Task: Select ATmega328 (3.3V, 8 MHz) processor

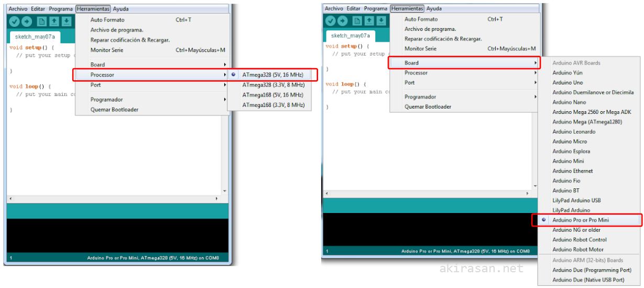Action: 269,85
